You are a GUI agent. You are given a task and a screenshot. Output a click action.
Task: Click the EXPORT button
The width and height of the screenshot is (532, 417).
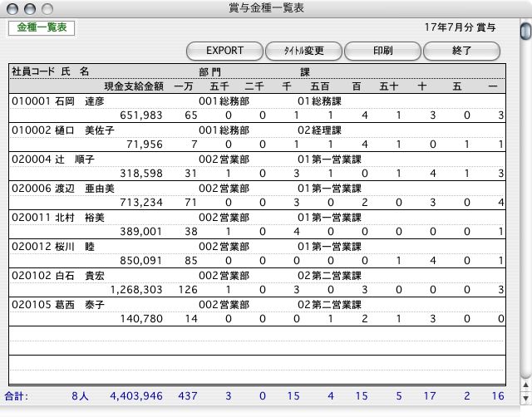click(x=224, y=51)
